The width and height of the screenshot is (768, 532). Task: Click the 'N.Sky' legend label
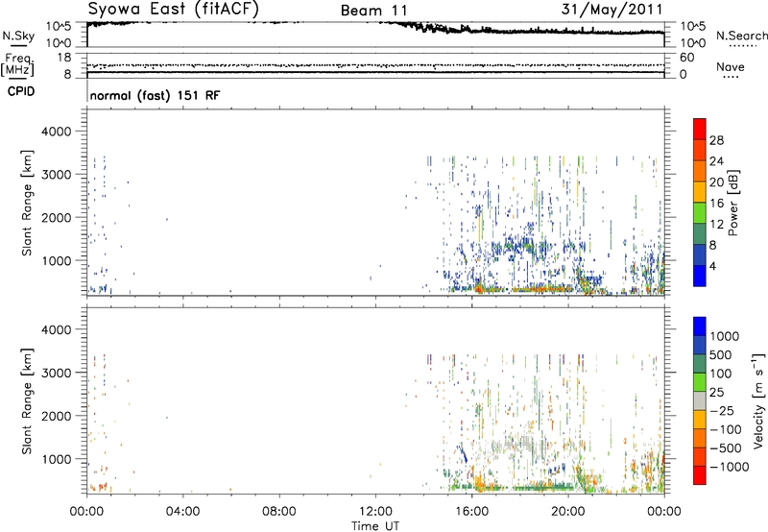[18, 36]
